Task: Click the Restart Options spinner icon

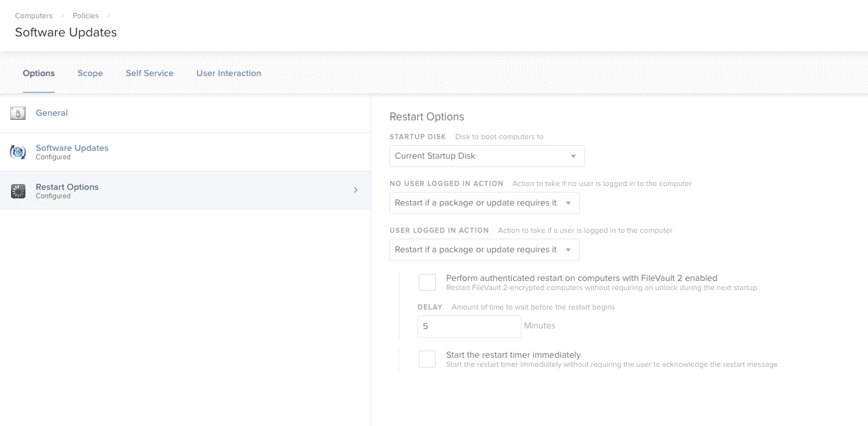Action: [x=18, y=191]
